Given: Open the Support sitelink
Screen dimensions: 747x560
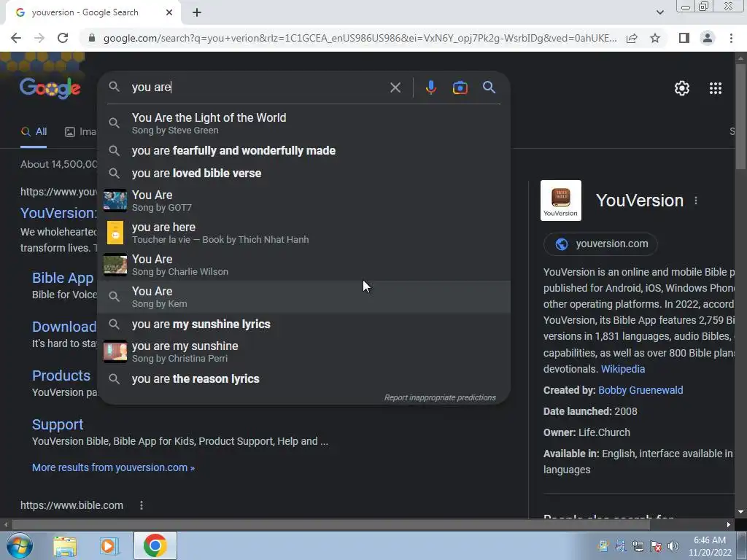Looking at the screenshot, I should point(58,424).
